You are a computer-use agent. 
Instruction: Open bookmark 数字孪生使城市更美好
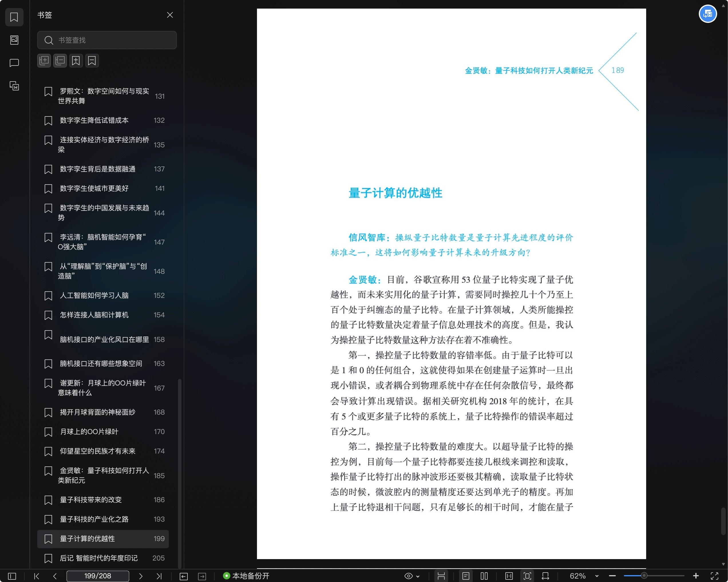[x=103, y=188]
